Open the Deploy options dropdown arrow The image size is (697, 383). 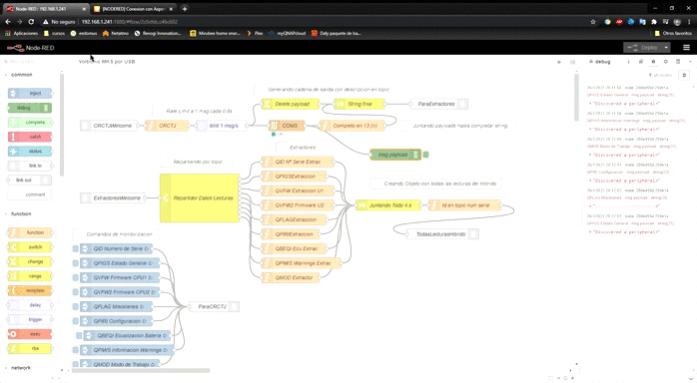point(666,48)
